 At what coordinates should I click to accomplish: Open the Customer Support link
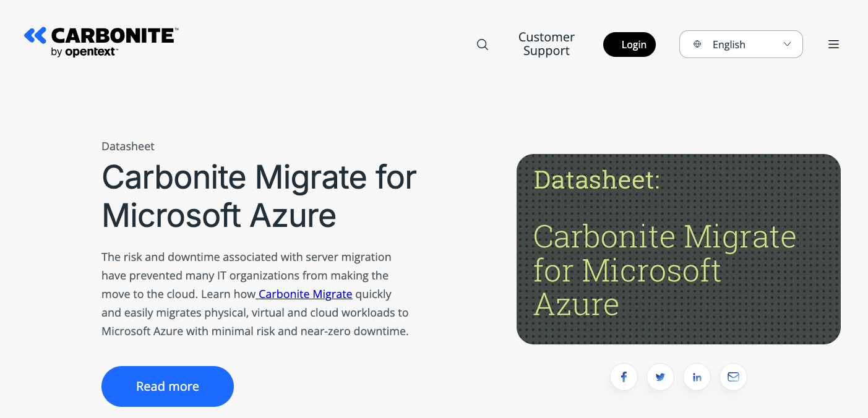click(546, 44)
